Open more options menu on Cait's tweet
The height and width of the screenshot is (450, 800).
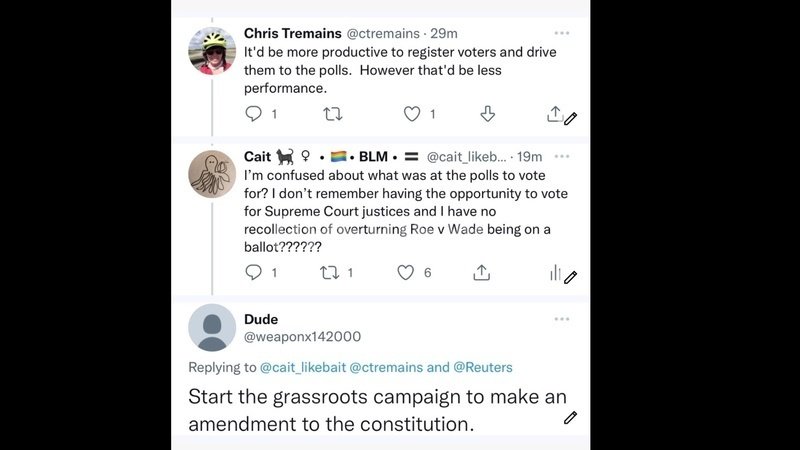point(563,157)
